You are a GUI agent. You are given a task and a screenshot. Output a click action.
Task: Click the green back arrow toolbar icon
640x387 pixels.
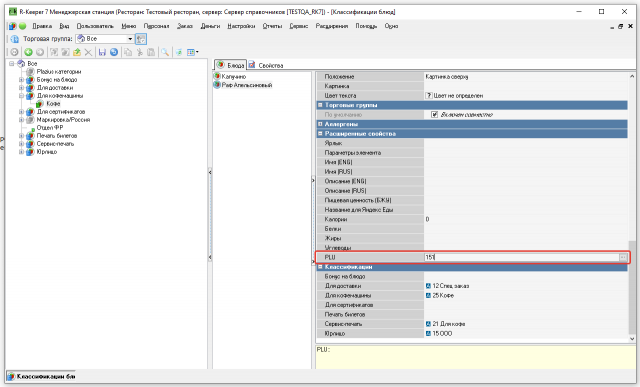tap(28, 52)
